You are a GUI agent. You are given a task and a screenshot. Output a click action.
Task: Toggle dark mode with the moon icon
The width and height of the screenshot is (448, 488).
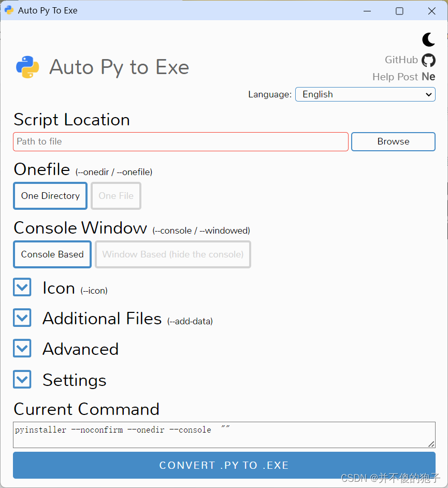[428, 39]
